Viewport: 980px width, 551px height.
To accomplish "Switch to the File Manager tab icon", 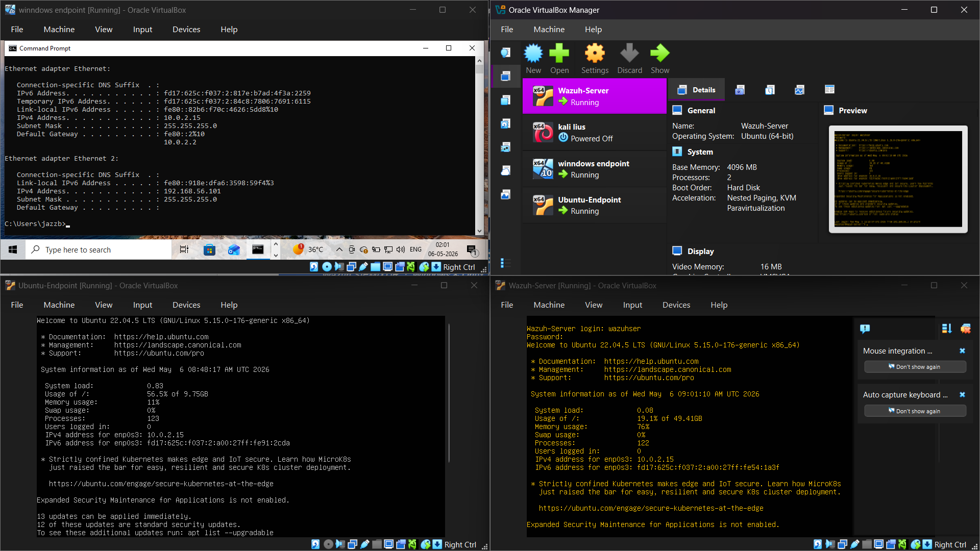I will click(829, 90).
